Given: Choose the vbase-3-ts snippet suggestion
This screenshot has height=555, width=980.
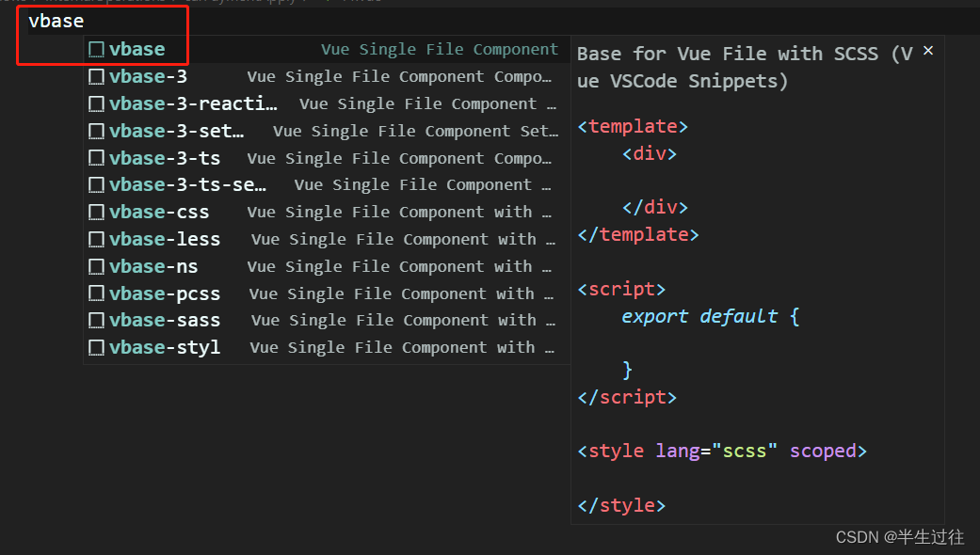Looking at the screenshot, I should pyautogui.click(x=327, y=159).
